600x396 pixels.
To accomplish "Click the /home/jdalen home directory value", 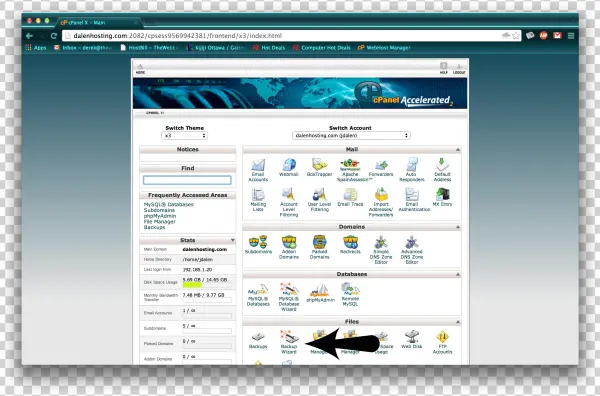I will click(x=197, y=259).
